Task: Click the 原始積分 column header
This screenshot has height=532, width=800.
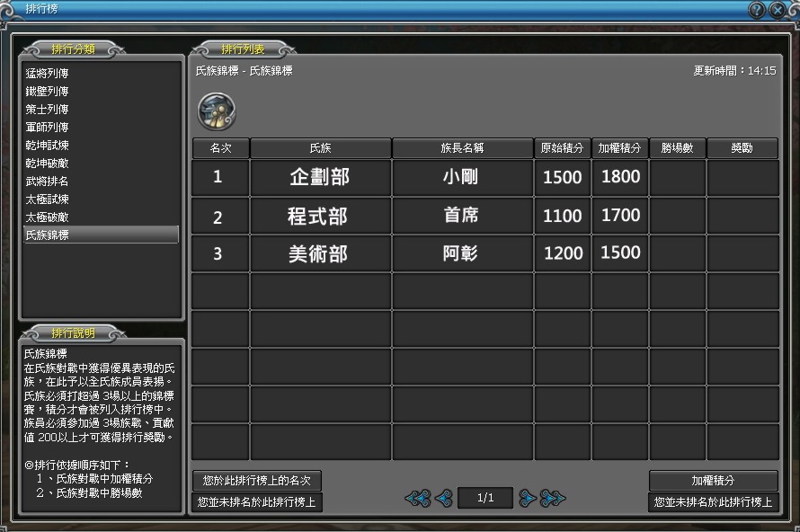Action: click(563, 148)
